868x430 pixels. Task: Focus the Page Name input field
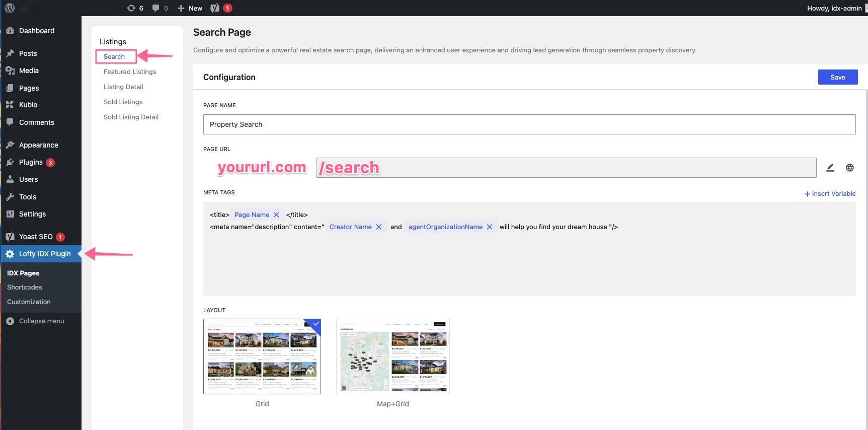[529, 124]
